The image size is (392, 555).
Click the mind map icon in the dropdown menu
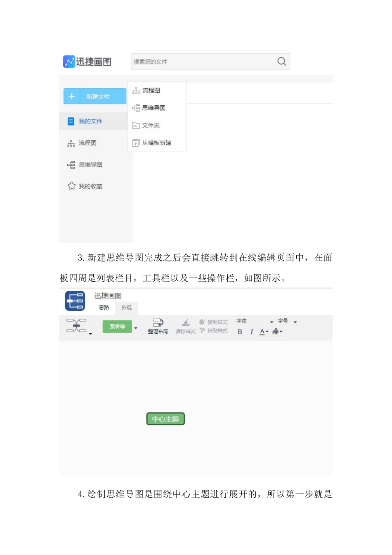click(136, 108)
